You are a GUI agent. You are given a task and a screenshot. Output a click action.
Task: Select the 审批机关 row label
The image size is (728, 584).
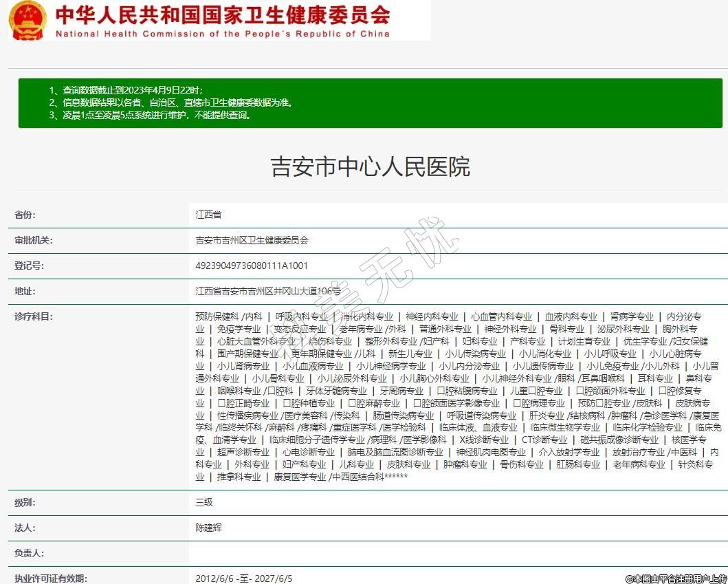pyautogui.click(x=34, y=240)
